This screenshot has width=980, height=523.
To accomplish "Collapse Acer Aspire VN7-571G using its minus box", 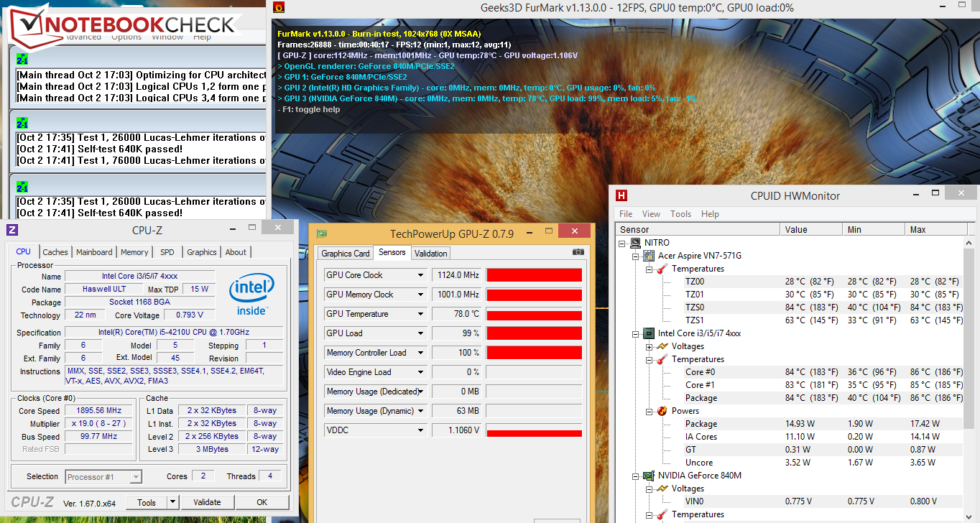I will click(x=636, y=256).
